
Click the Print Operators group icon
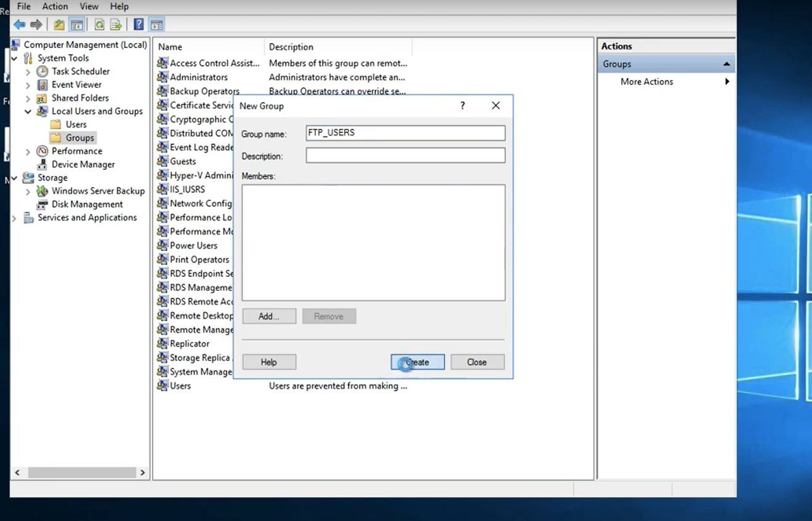[x=163, y=260]
